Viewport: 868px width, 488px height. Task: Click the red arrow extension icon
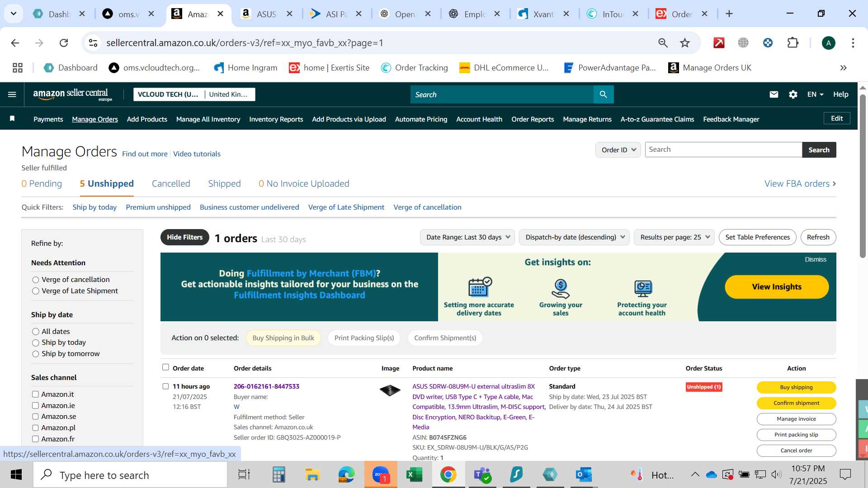click(719, 43)
